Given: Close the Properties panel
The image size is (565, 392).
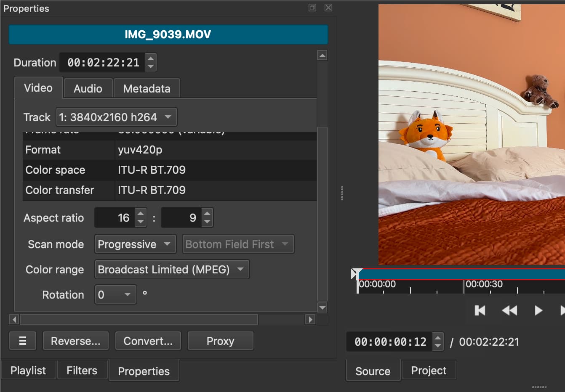Looking at the screenshot, I should [x=328, y=8].
